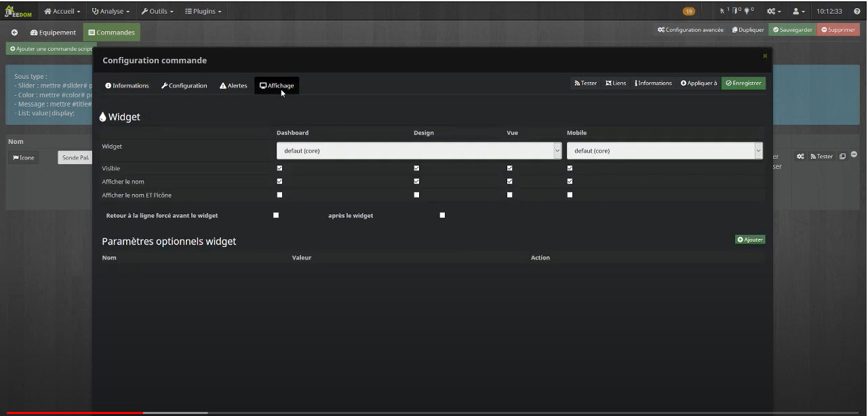Click the red remove command minus icon
This screenshot has height=416, width=868.
[x=854, y=155]
